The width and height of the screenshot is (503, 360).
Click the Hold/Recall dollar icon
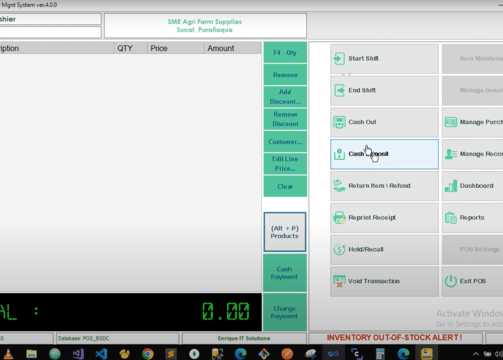coord(339,249)
